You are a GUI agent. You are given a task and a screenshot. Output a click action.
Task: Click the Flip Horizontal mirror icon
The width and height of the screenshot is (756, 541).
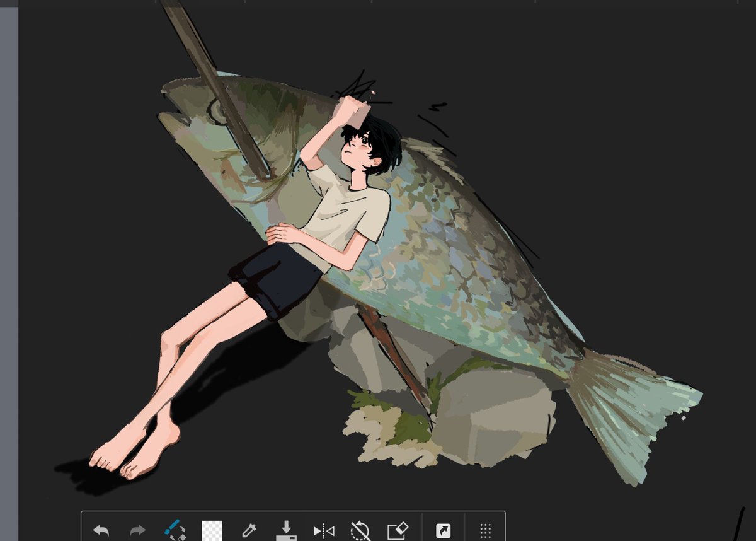point(324,531)
